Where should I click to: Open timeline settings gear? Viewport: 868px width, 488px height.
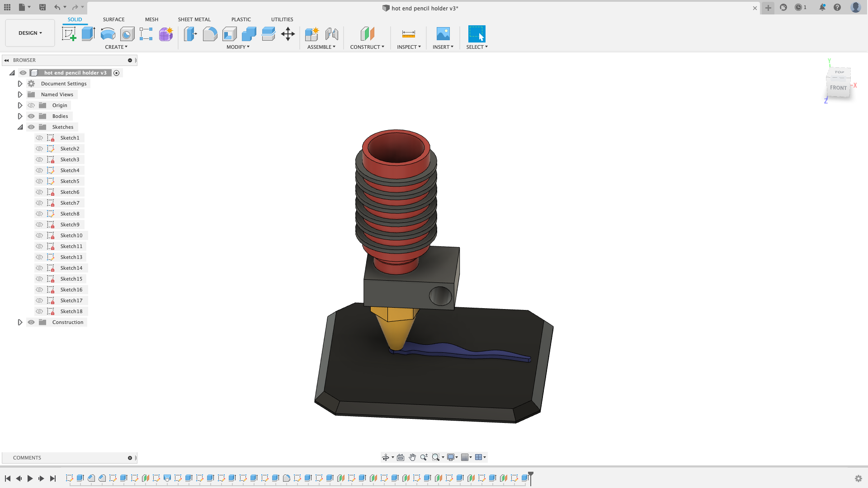tap(859, 479)
